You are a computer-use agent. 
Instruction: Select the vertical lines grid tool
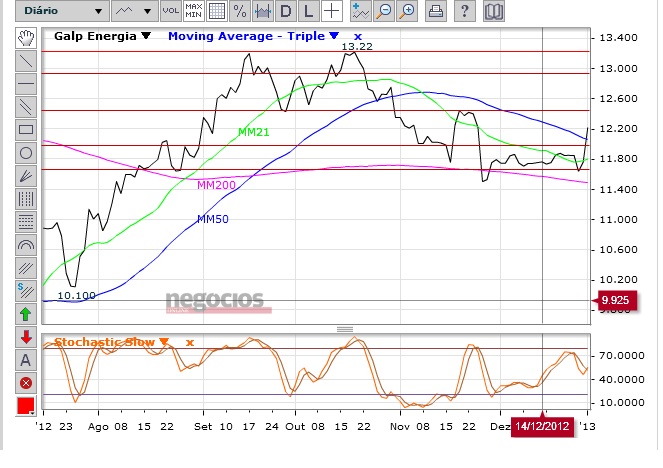(26, 199)
